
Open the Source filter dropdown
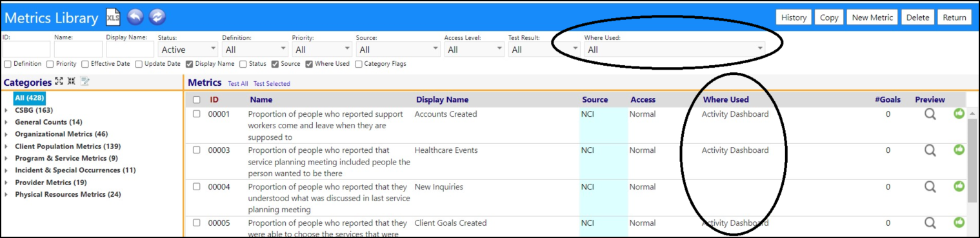398,50
